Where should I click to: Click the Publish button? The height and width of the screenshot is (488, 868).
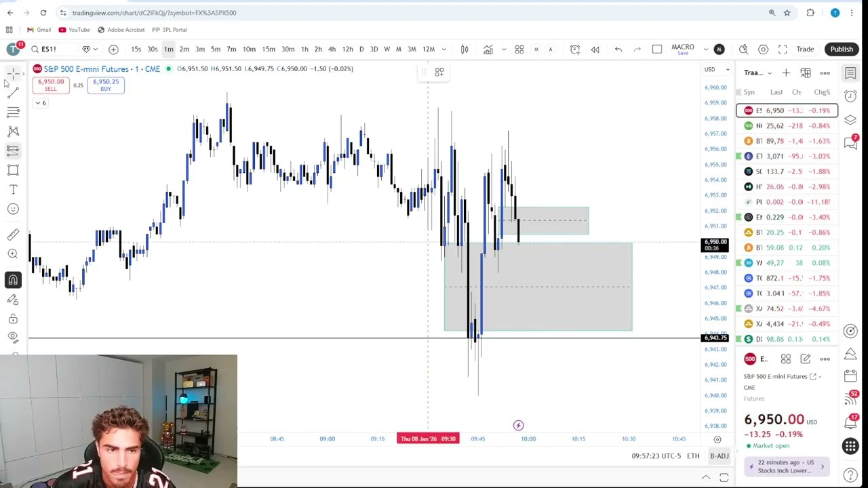pos(842,49)
